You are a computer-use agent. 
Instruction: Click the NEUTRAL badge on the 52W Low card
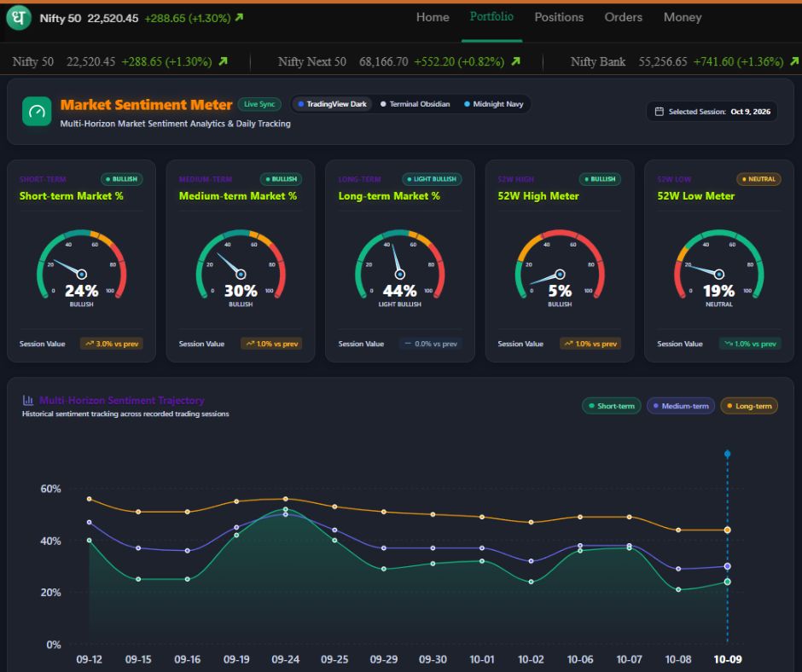tap(758, 179)
